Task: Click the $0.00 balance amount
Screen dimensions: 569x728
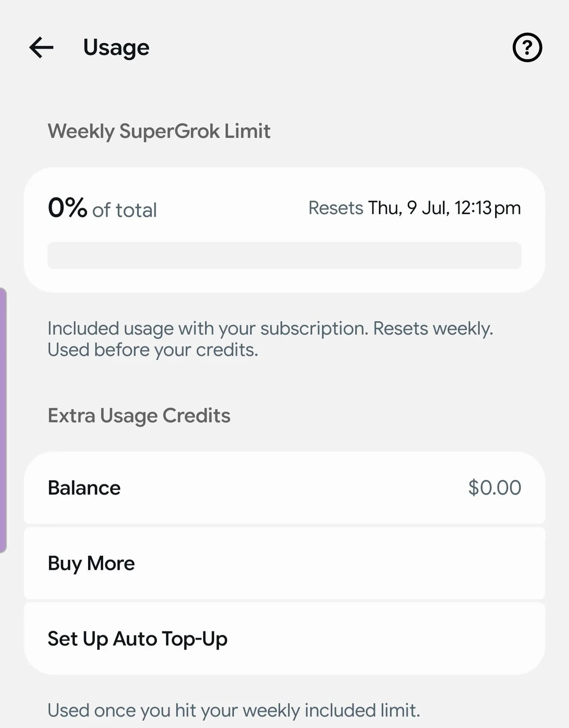Action: 494,488
